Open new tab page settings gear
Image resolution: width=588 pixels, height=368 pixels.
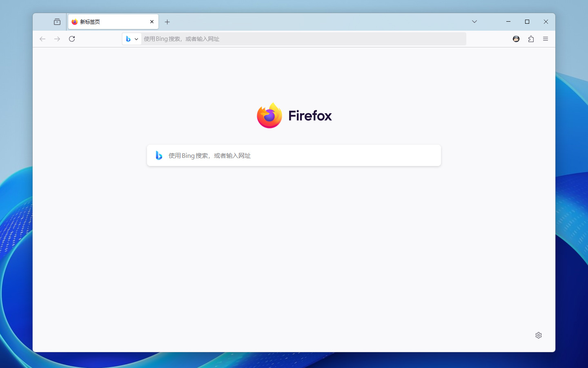[539, 335]
